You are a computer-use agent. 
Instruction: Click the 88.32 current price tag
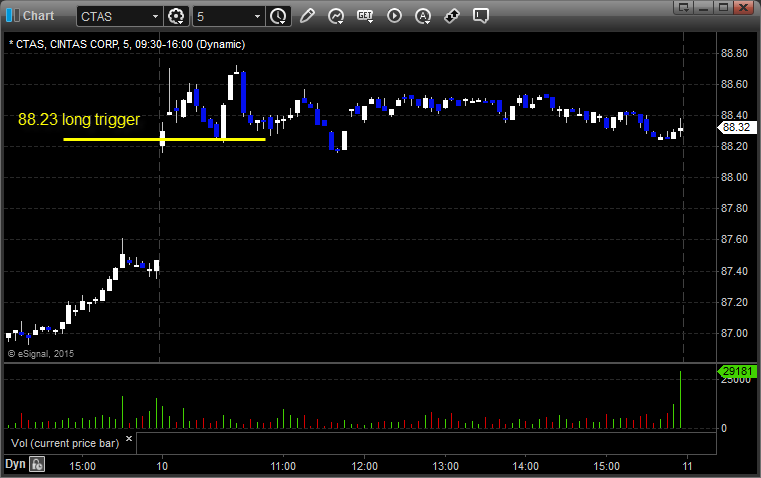click(x=736, y=127)
